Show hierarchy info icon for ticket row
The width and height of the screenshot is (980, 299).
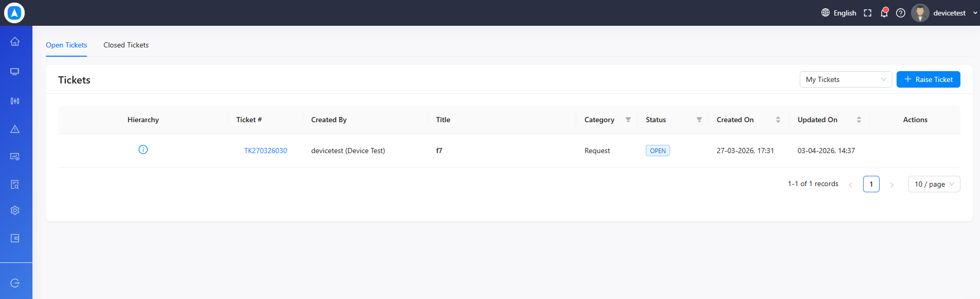tap(143, 149)
